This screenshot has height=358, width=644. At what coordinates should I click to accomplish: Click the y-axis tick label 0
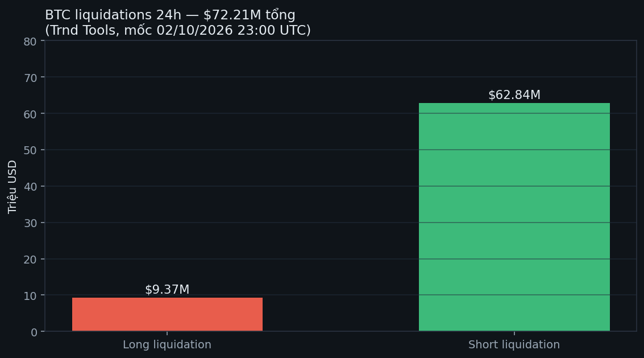34,332
